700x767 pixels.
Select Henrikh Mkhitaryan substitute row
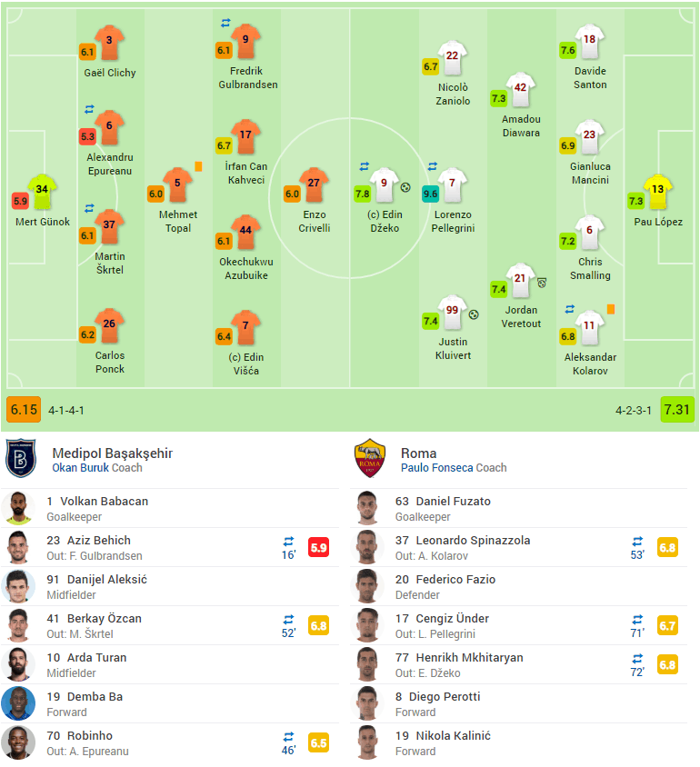[x=518, y=665]
